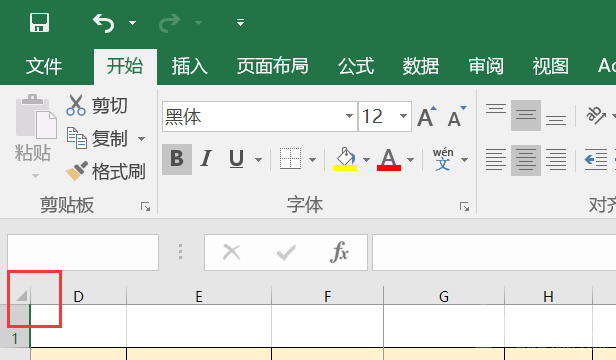Screen dimensions: 616x360
Task: Apply red font color A
Action: coord(389,159)
